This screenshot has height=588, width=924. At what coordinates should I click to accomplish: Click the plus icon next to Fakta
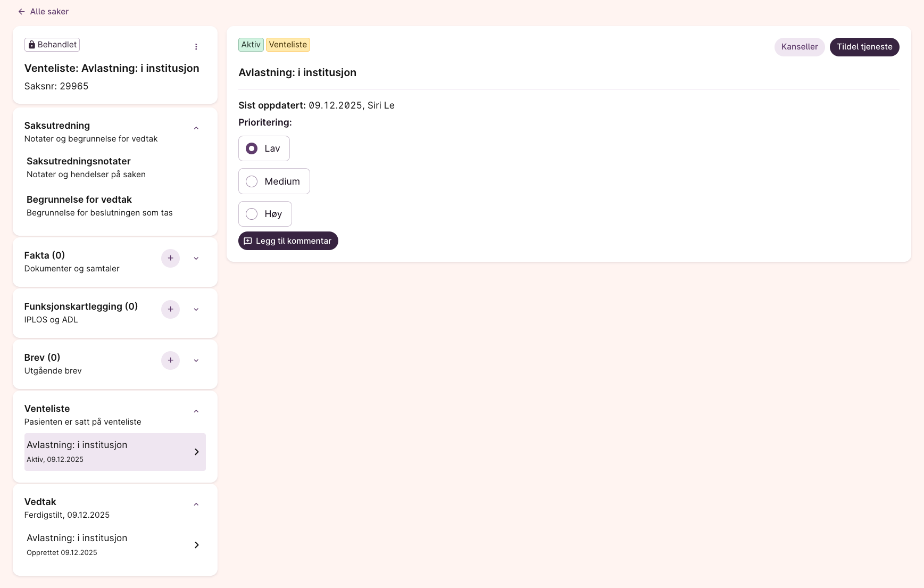tap(170, 258)
